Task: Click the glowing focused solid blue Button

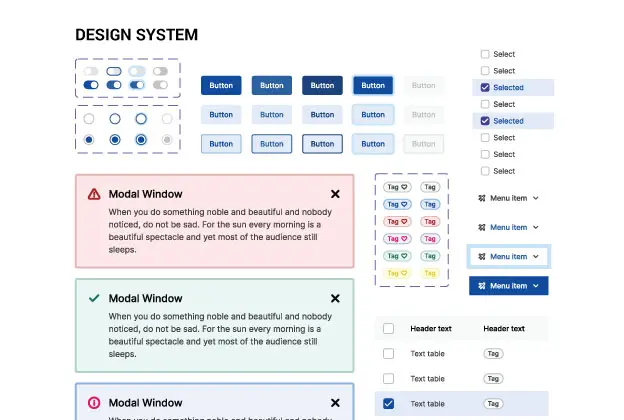Action: (373, 85)
